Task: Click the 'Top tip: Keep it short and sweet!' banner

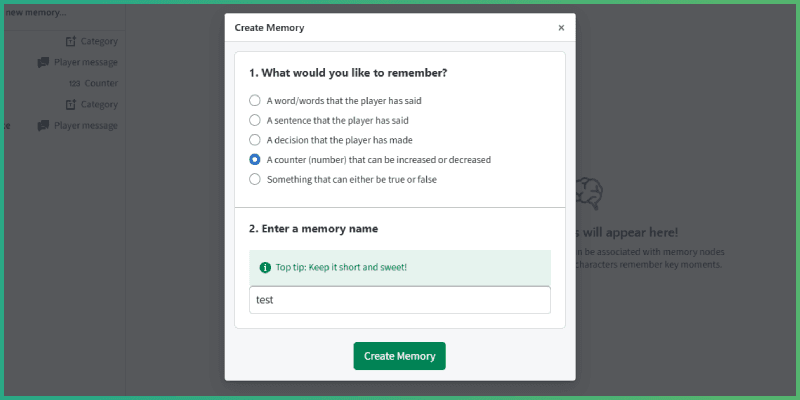Action: coord(400,268)
